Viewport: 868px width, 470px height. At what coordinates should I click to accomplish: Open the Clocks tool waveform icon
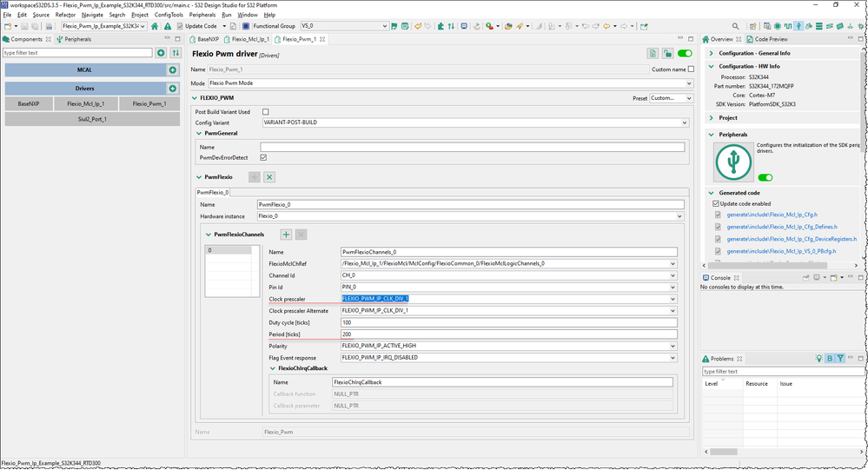coord(788,26)
